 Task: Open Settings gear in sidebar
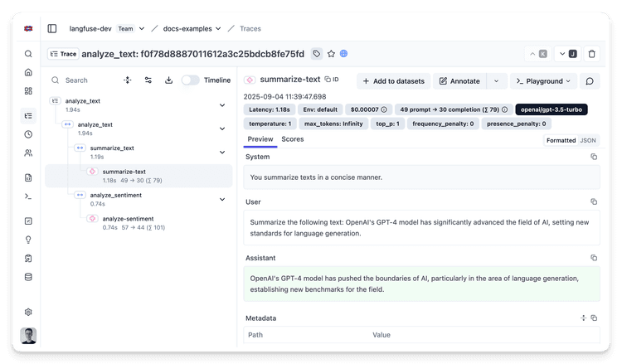[x=28, y=312]
